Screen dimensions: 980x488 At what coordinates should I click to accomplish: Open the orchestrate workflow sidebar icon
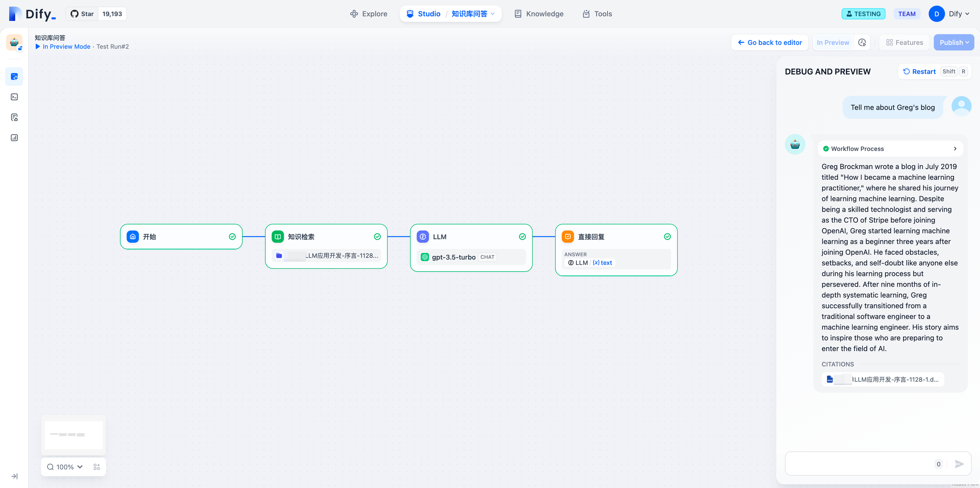coord(14,77)
